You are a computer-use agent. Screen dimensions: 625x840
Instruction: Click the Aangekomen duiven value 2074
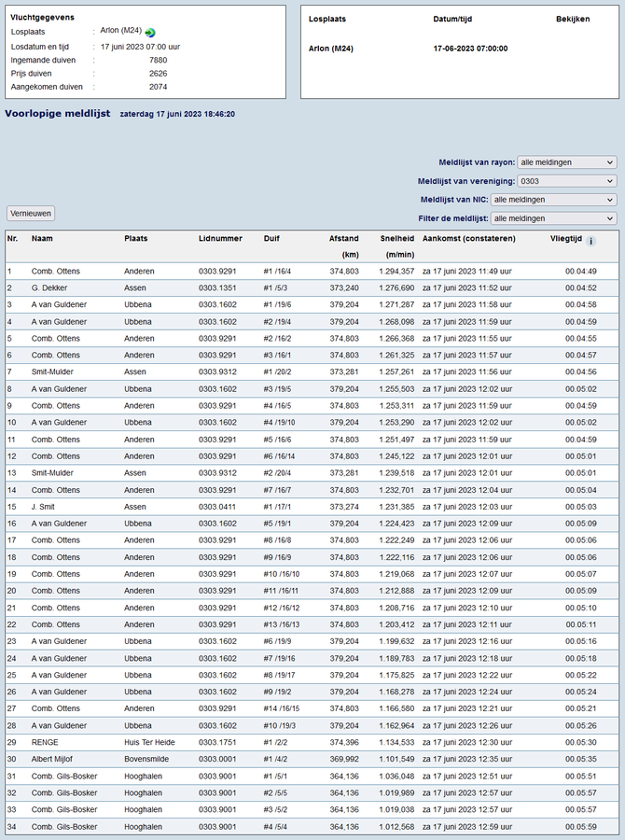point(158,87)
